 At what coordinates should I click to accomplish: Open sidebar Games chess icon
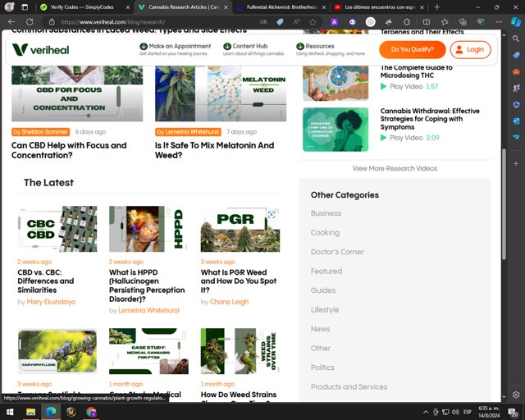516,88
